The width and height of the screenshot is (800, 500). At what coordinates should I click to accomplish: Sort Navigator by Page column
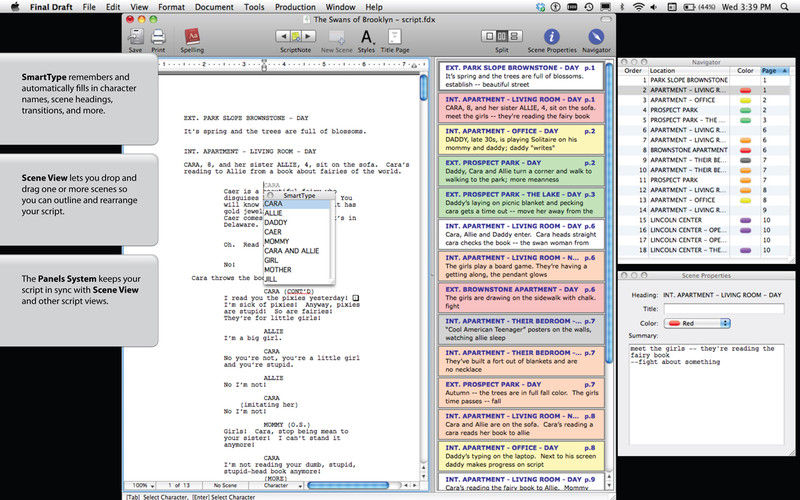[x=774, y=70]
